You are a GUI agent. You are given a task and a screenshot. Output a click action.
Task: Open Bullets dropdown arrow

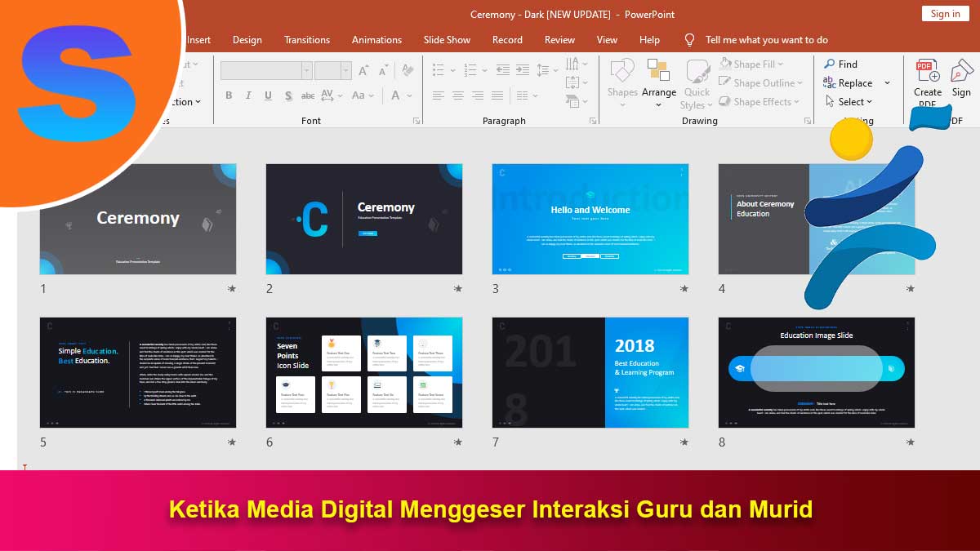(453, 70)
